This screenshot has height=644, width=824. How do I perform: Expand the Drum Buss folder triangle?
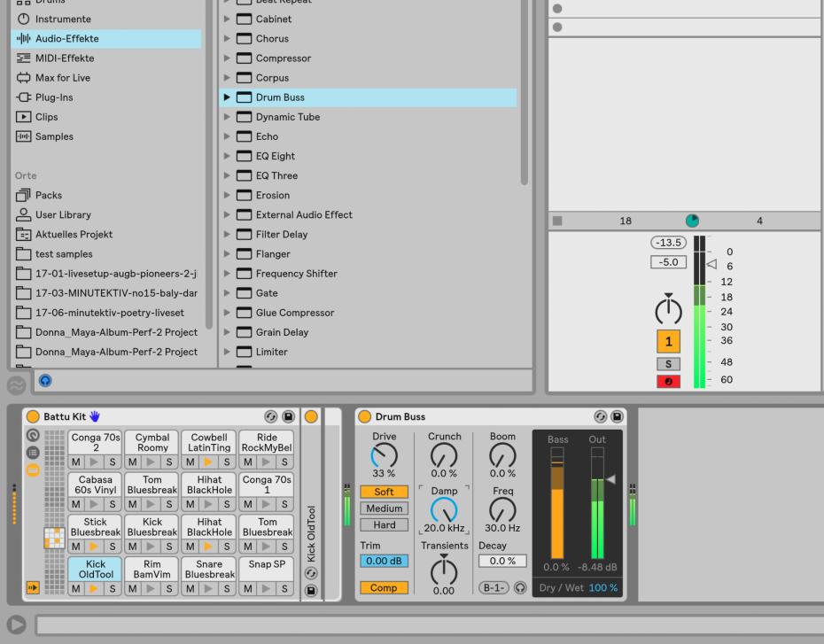(228, 97)
